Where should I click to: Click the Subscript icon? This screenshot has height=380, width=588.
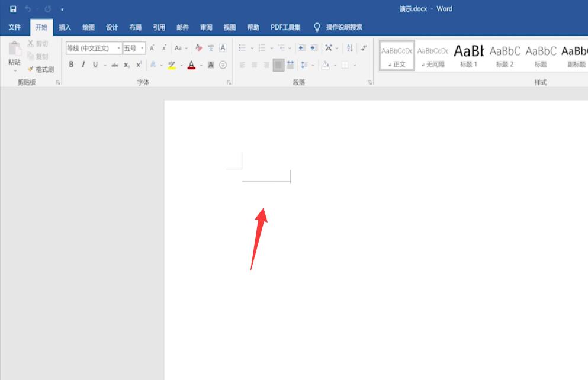point(127,65)
